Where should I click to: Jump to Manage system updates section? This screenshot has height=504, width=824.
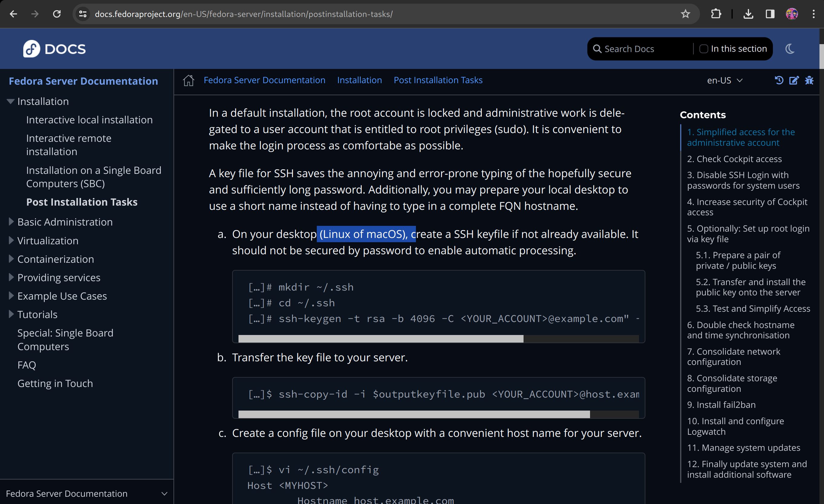743,448
